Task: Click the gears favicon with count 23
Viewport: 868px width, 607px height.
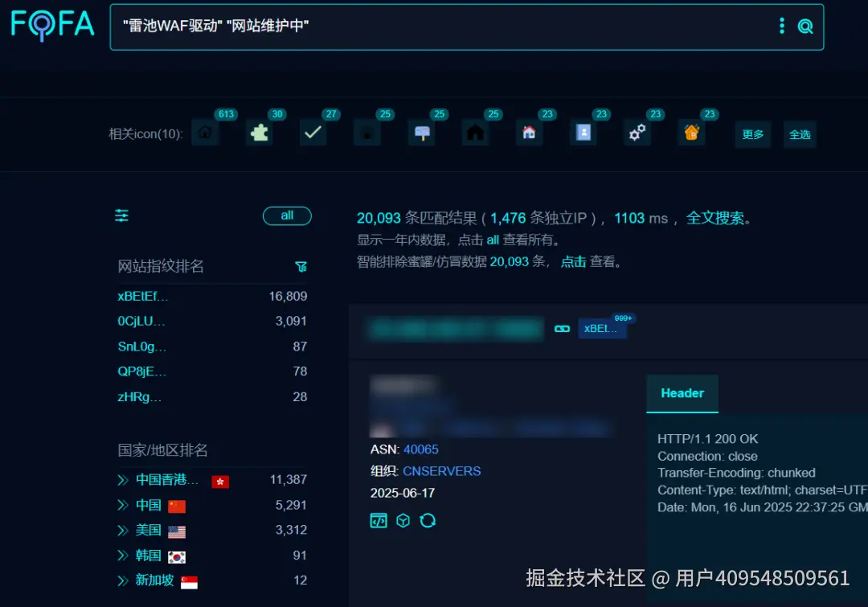Action: (x=637, y=133)
